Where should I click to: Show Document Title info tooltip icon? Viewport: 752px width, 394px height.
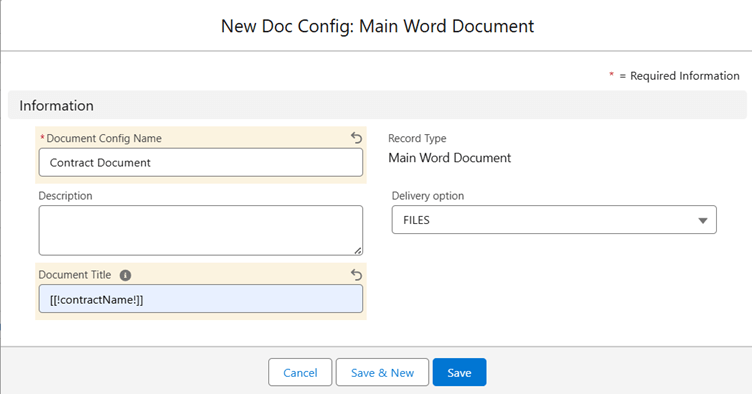pyautogui.click(x=125, y=275)
